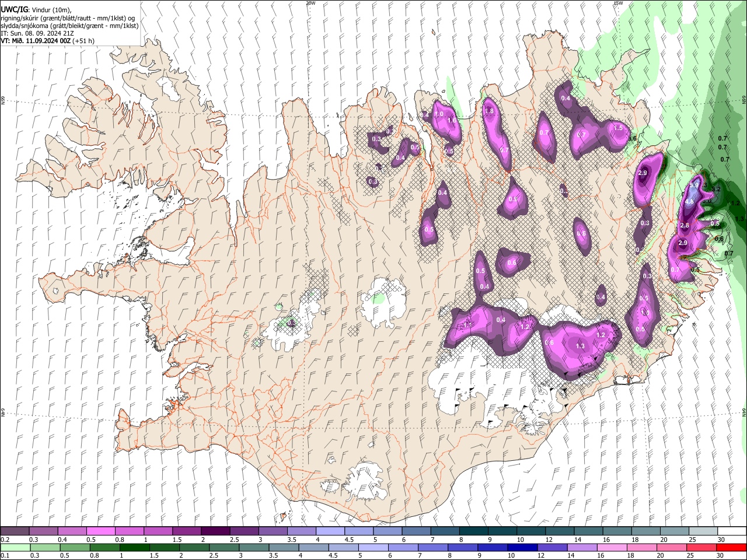
Task: Click the '1.0' snow value beside 1.6
Action: pyautogui.click(x=439, y=114)
